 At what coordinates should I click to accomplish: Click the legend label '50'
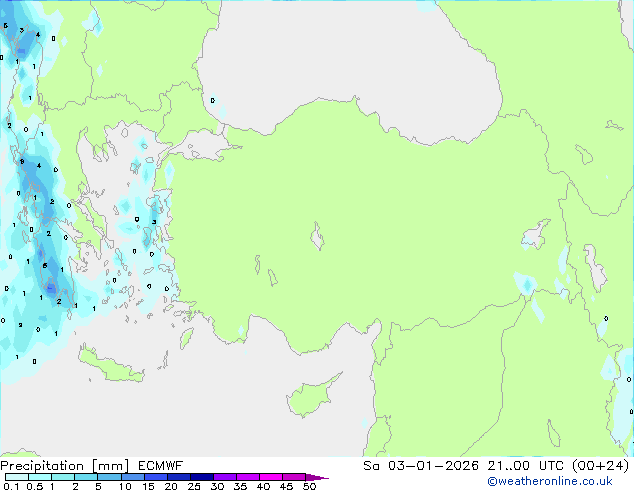(x=309, y=486)
